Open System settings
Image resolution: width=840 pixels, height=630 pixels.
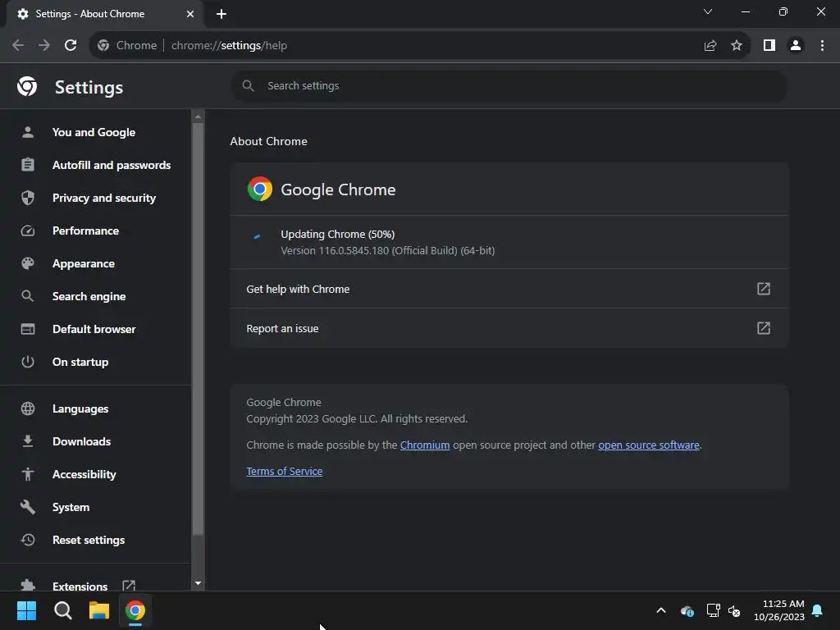point(71,507)
